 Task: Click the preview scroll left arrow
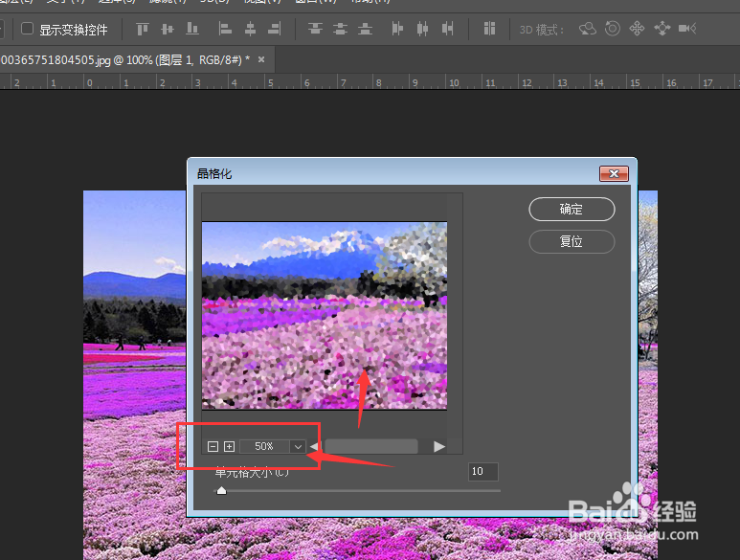tap(314, 446)
